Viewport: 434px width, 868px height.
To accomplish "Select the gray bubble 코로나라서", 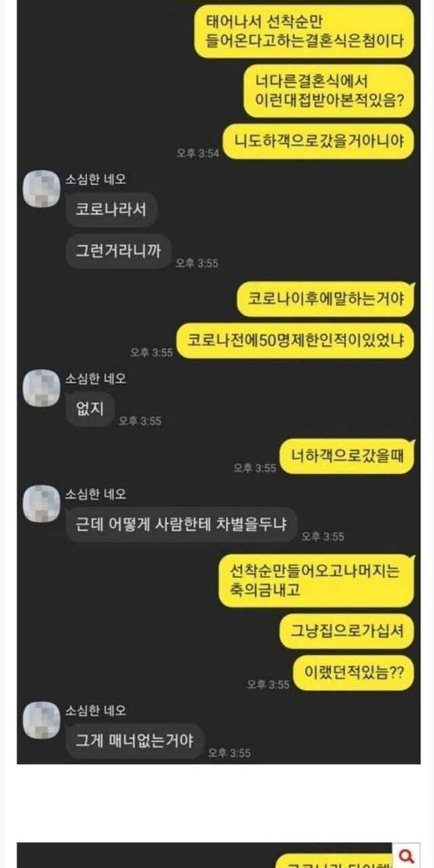I will click(111, 210).
